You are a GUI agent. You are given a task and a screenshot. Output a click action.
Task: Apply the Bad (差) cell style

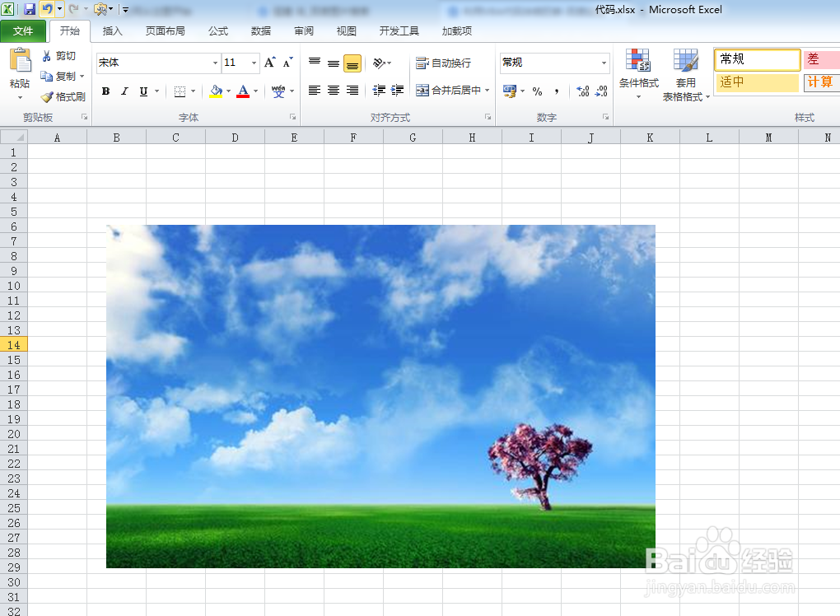[822, 59]
